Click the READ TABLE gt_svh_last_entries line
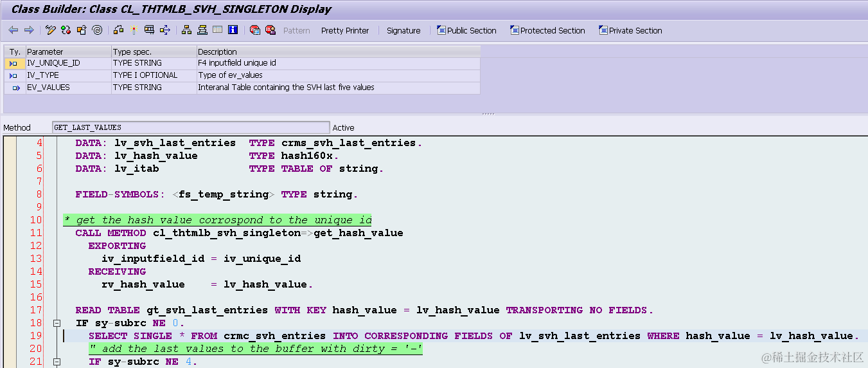Screen dimensions: 868x368 [364, 310]
